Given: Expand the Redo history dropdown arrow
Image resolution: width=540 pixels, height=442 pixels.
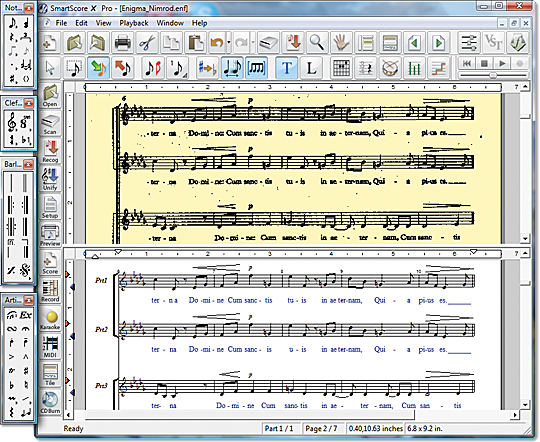Looking at the screenshot, I should [253, 43].
